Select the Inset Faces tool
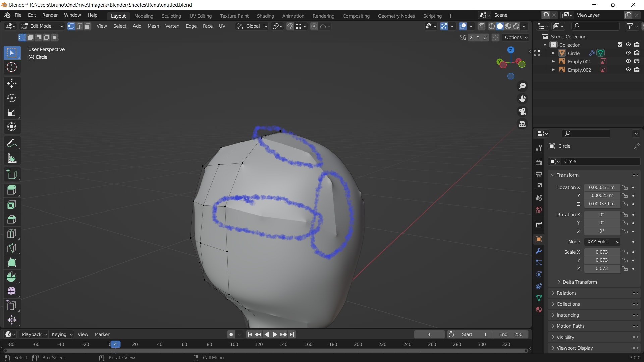The width and height of the screenshot is (644, 362). [x=12, y=204]
